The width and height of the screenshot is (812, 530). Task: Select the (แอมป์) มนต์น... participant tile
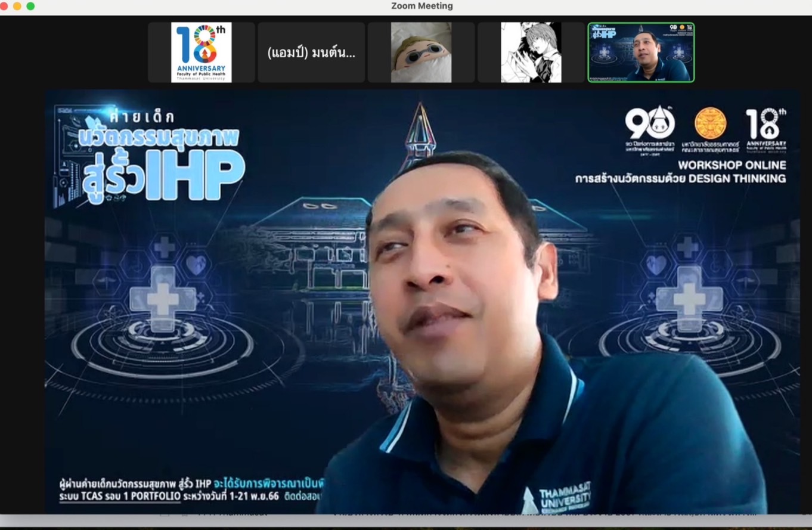pyautogui.click(x=311, y=52)
